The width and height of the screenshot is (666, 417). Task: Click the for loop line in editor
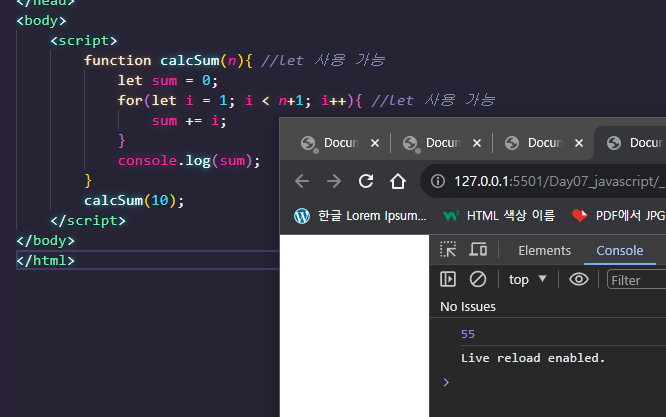[x=240, y=101]
